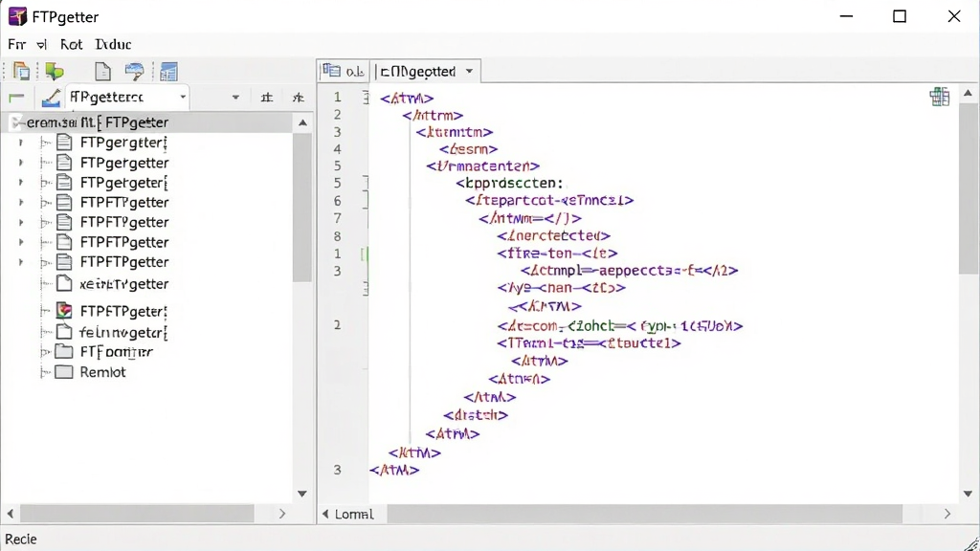This screenshot has width=980, height=551.
Task: Toggle the green fold marker beside the fire-ton line
Action: click(365, 253)
